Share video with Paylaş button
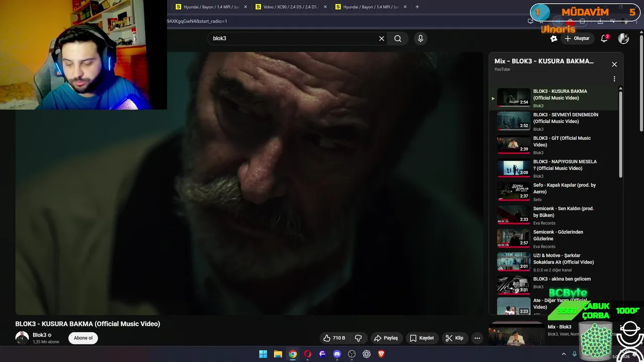The width and height of the screenshot is (644, 362). 386,338
